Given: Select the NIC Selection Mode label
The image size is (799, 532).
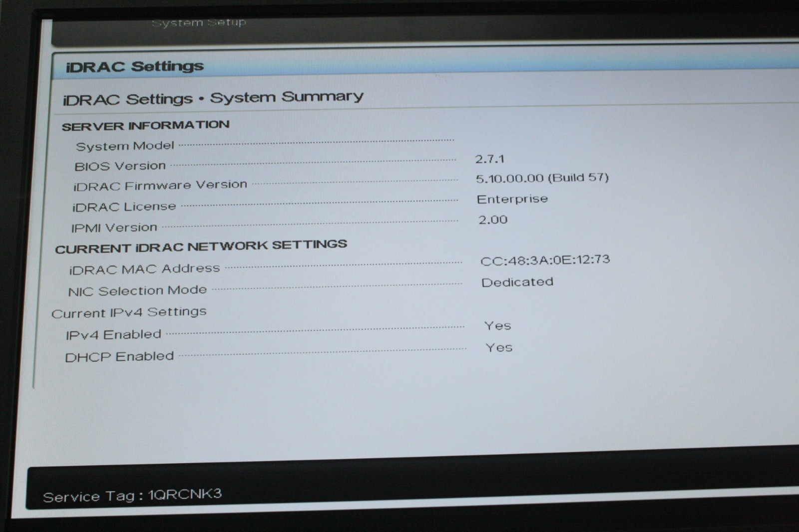Looking at the screenshot, I should [x=137, y=290].
